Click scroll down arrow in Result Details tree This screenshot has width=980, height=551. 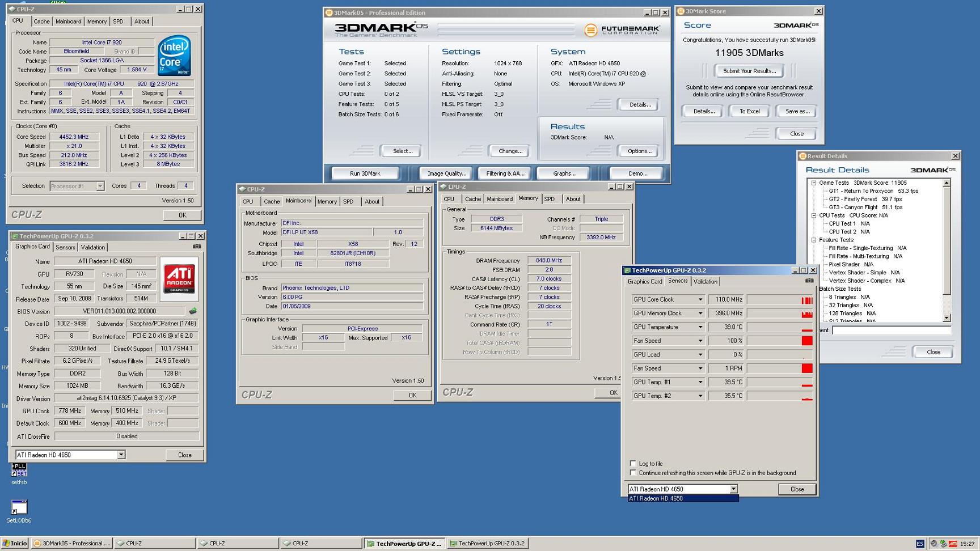(946, 318)
